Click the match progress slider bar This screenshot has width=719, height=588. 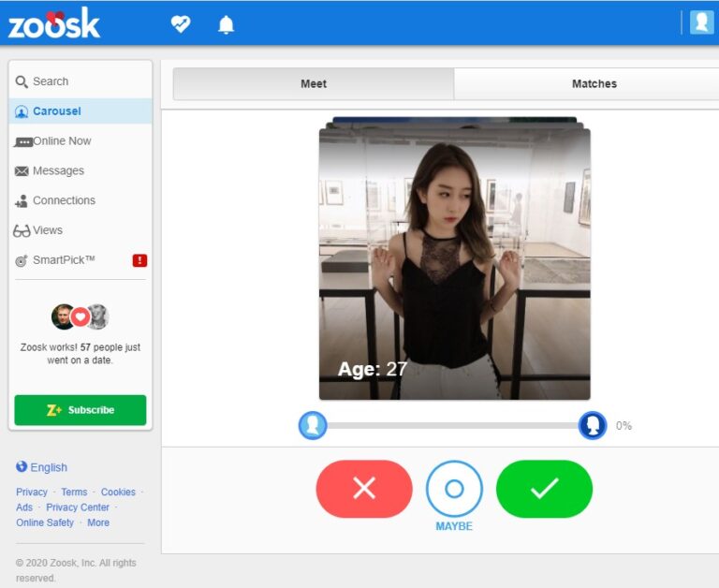pyautogui.click(x=452, y=426)
